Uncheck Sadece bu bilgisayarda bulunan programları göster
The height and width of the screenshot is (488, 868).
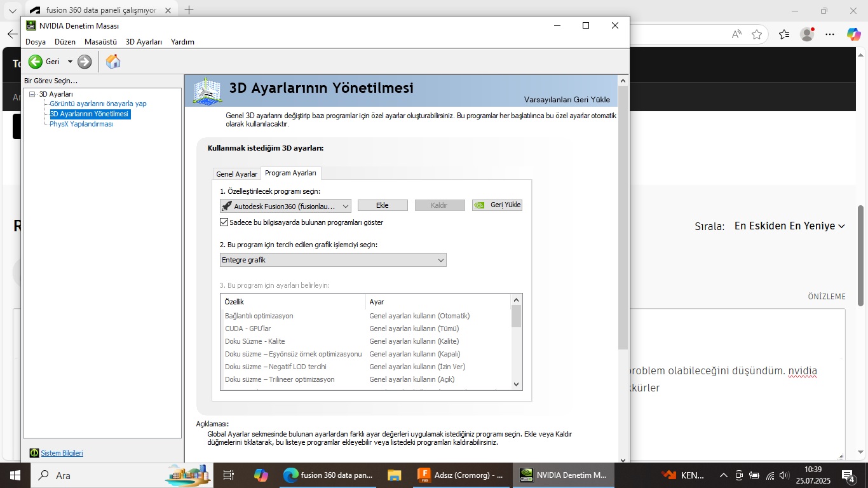(224, 222)
